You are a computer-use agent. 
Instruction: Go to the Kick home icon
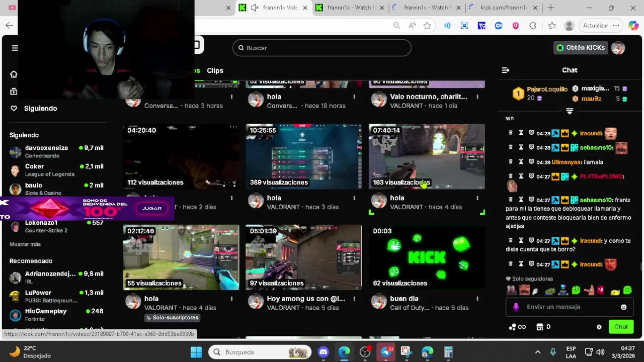click(x=14, y=74)
